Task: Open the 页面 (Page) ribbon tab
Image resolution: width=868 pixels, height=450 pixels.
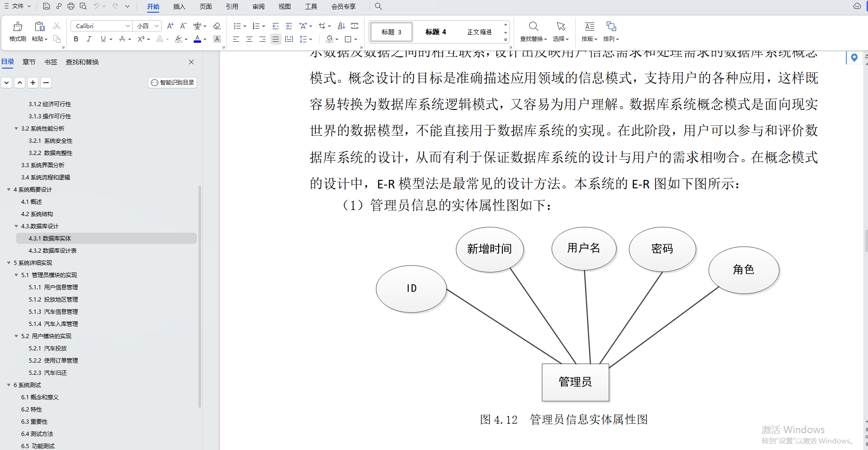Action: 205,7
